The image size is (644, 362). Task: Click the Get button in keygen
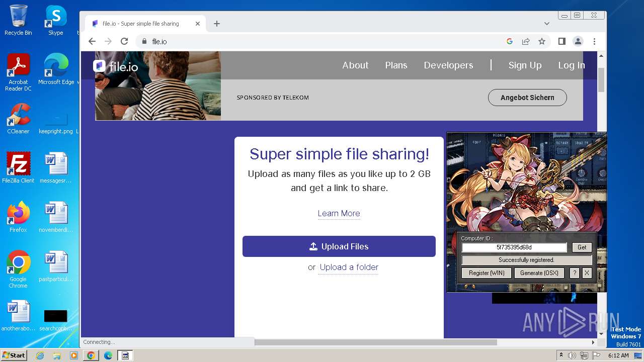coord(582,247)
